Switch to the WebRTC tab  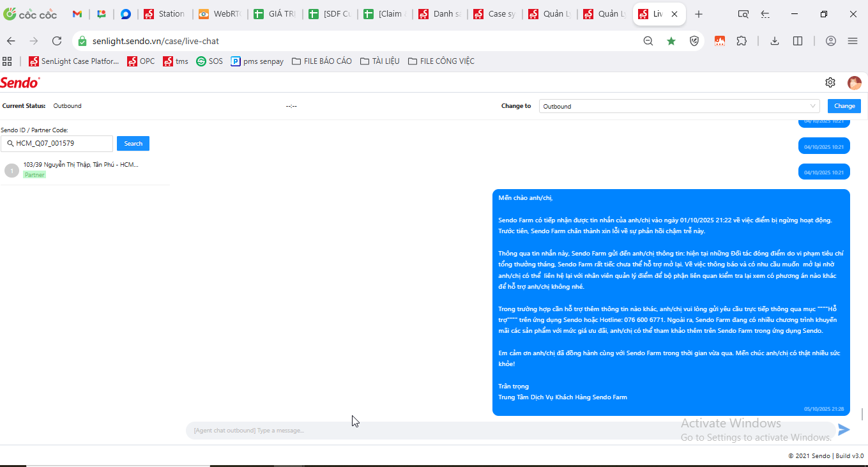[x=220, y=14]
